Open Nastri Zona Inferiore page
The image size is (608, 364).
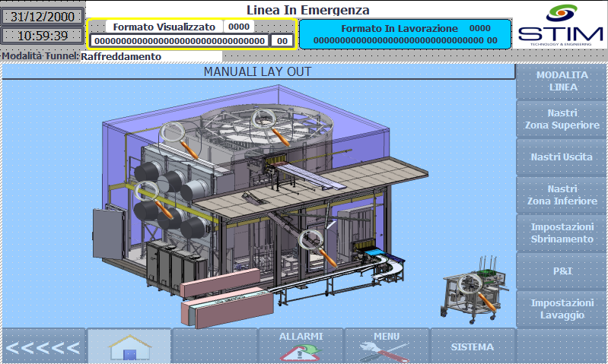[x=562, y=195]
